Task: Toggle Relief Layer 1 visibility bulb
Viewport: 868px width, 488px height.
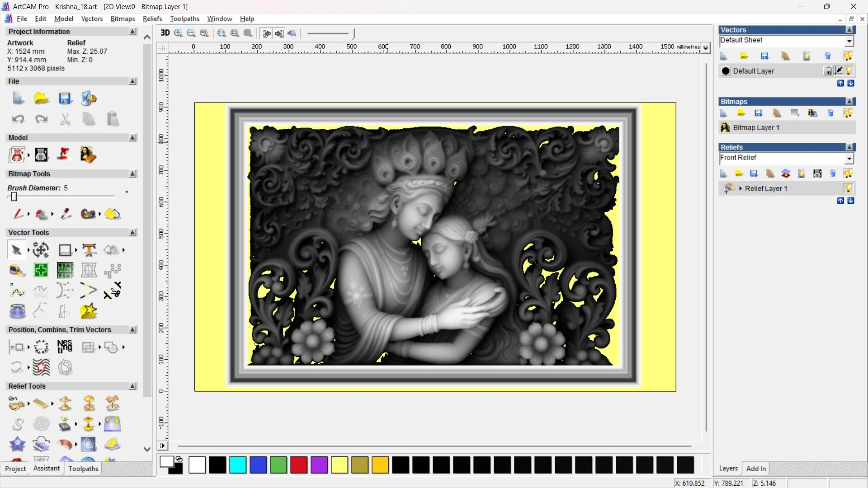Action: coord(848,188)
